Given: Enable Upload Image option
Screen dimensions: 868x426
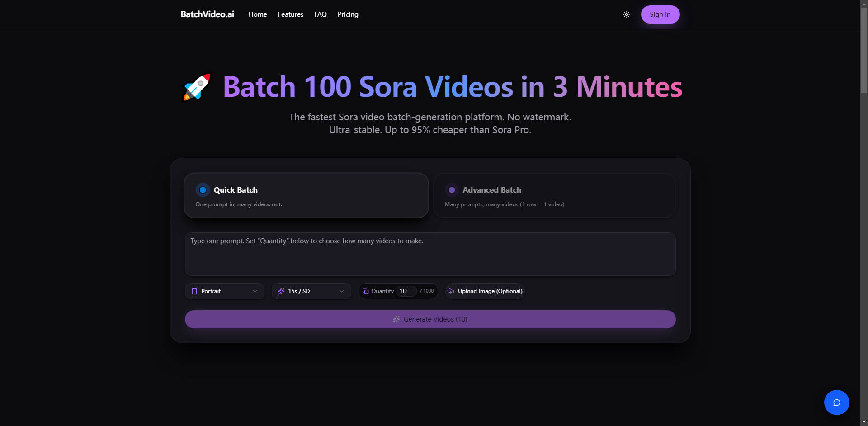Looking at the screenshot, I should tap(485, 291).
